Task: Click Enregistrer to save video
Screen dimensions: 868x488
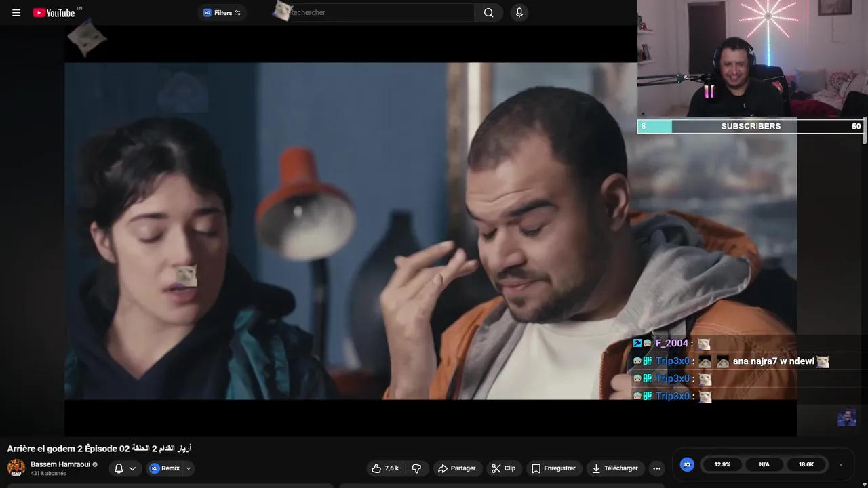Action: (553, 468)
